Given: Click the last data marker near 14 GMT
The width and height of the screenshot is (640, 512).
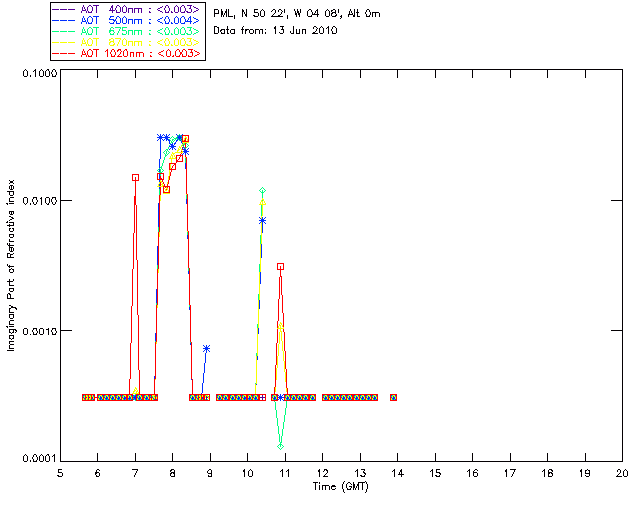Looking at the screenshot, I should coord(393,397).
